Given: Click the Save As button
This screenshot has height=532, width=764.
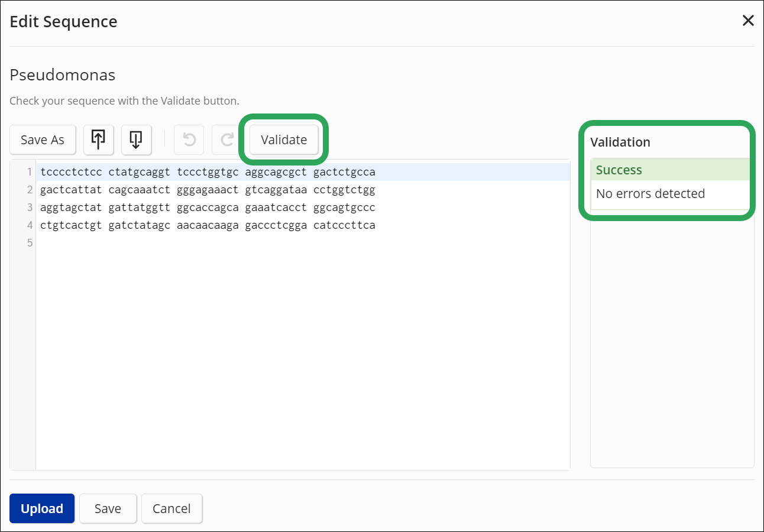Looking at the screenshot, I should click(x=43, y=140).
